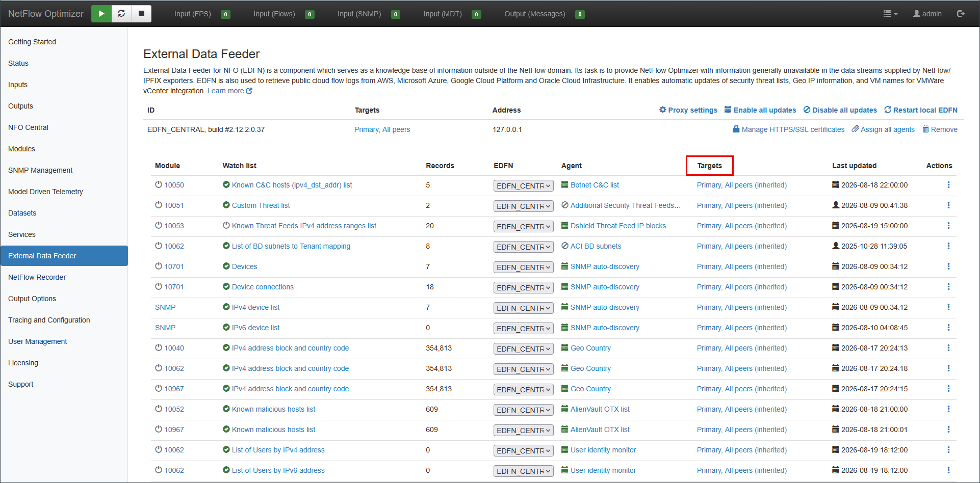980x483 pixels.
Task: Open the list view menu in top bar
Action: pyautogui.click(x=890, y=14)
